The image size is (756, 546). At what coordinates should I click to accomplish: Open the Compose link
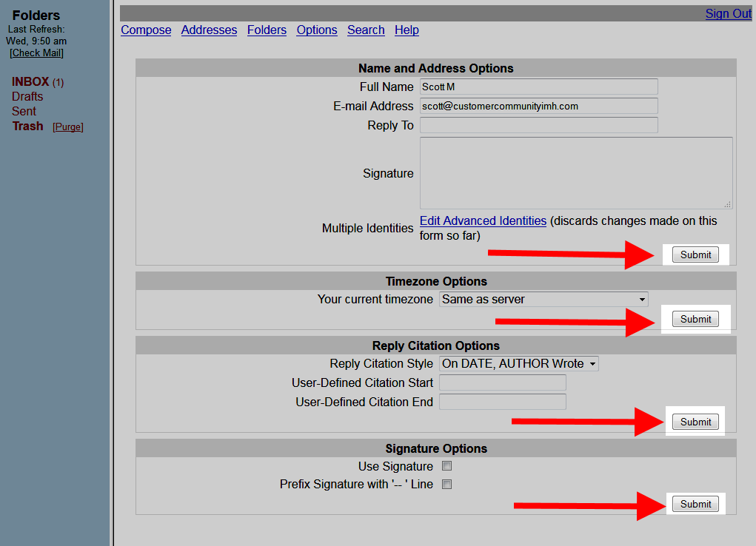[146, 30]
